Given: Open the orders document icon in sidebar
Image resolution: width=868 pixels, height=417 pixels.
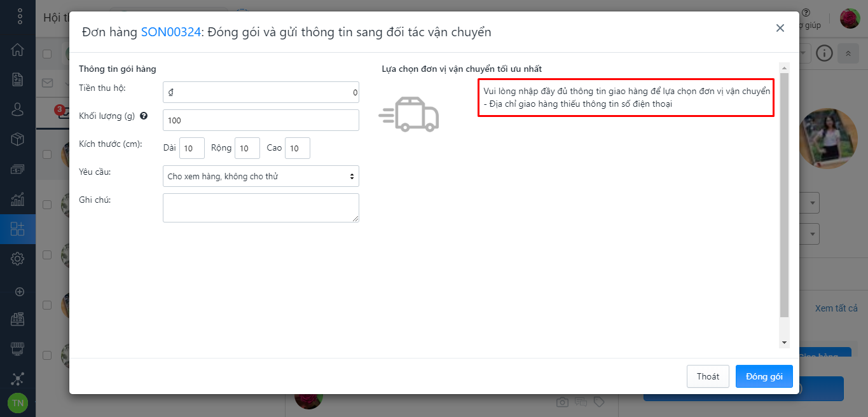Looking at the screenshot, I should click(x=18, y=79).
